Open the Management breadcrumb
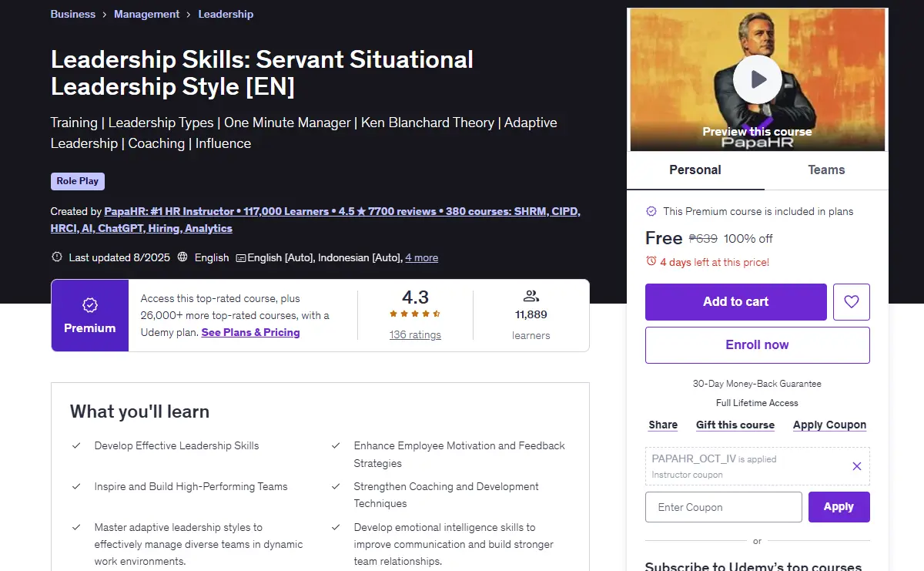Viewport: 924px width, 571px height. [x=146, y=14]
